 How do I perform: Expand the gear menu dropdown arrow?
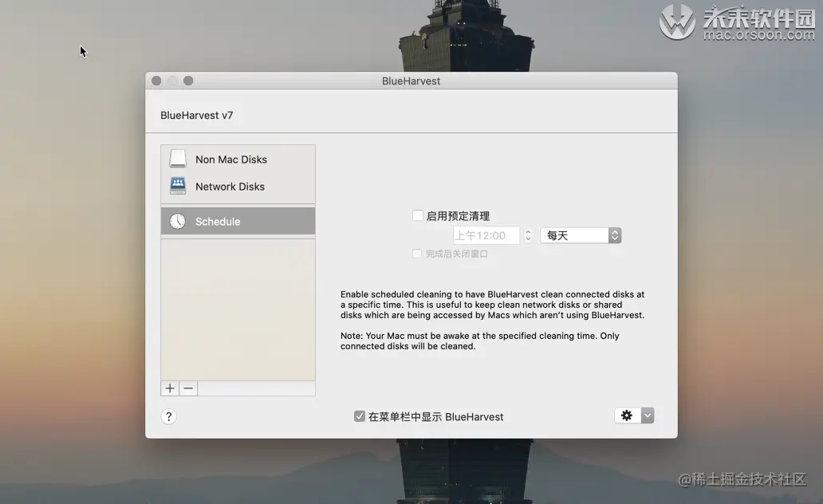click(648, 415)
